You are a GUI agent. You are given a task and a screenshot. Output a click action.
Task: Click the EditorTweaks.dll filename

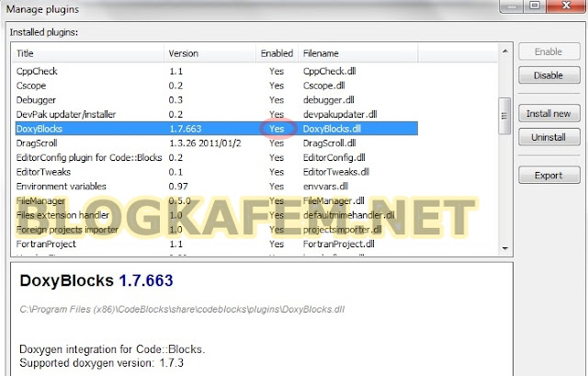[x=336, y=172]
